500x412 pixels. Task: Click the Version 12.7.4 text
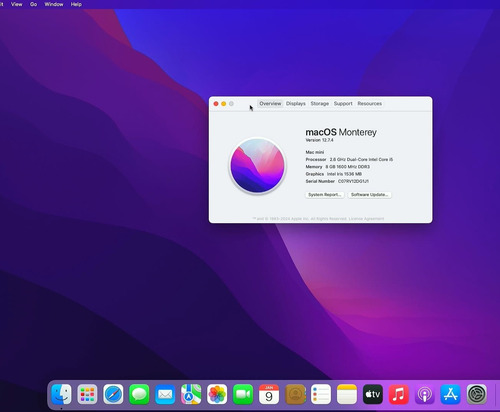tap(319, 140)
